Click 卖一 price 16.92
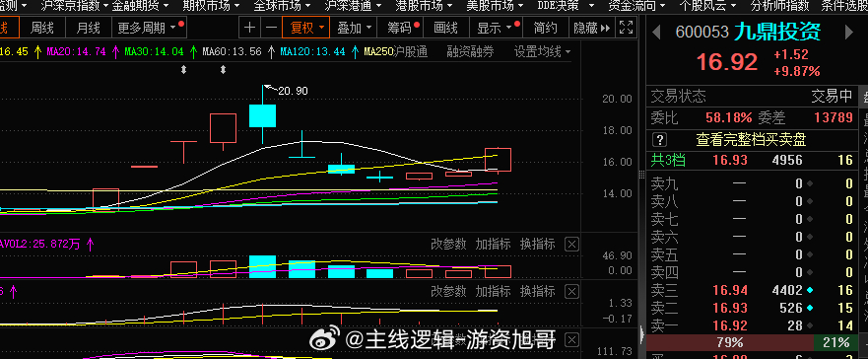868x359 pixels. [x=730, y=325]
